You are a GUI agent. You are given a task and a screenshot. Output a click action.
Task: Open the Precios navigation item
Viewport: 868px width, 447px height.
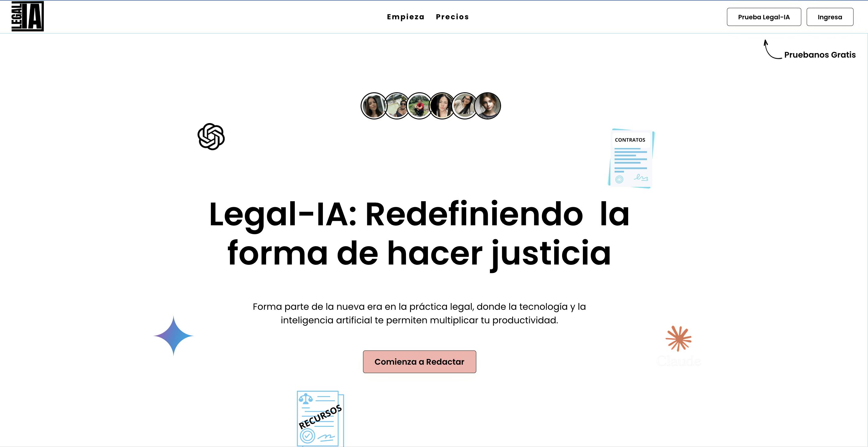pos(452,17)
